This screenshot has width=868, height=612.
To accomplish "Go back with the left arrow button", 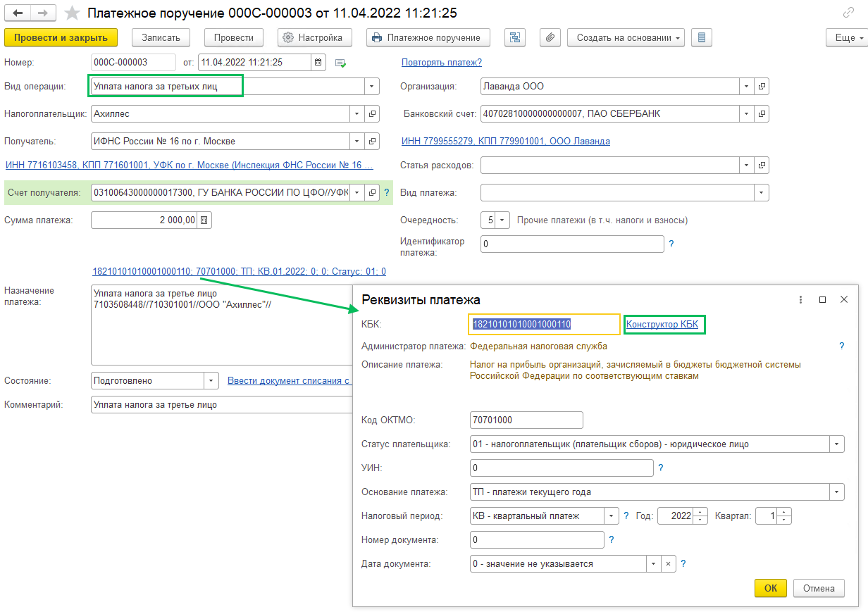I will 18,13.
